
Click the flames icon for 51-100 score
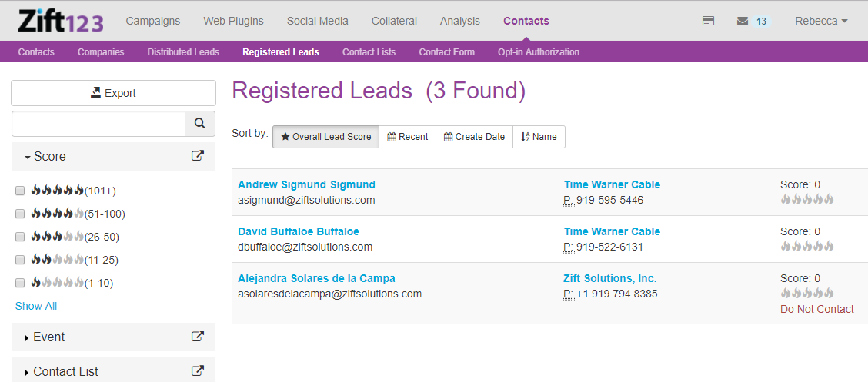point(58,214)
